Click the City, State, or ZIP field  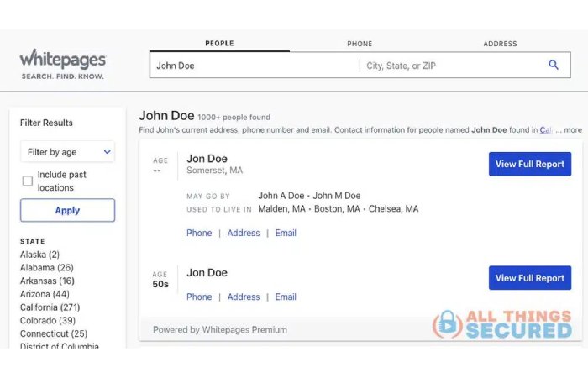pos(452,66)
